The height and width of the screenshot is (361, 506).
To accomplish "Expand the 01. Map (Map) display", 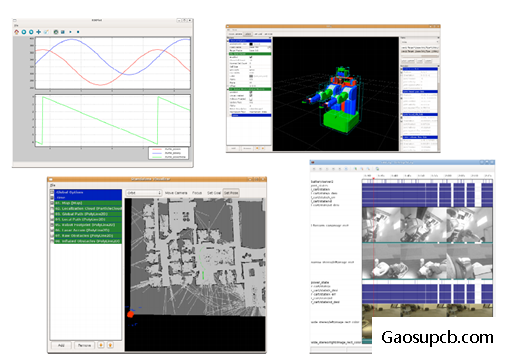I will click(x=52, y=203).
